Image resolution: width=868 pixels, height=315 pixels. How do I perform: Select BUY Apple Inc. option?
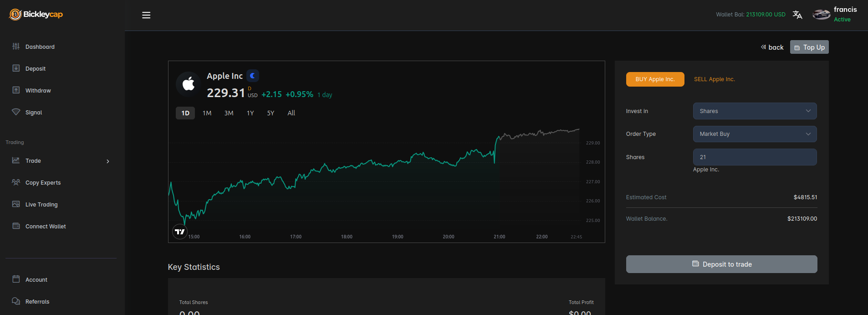[x=655, y=79]
